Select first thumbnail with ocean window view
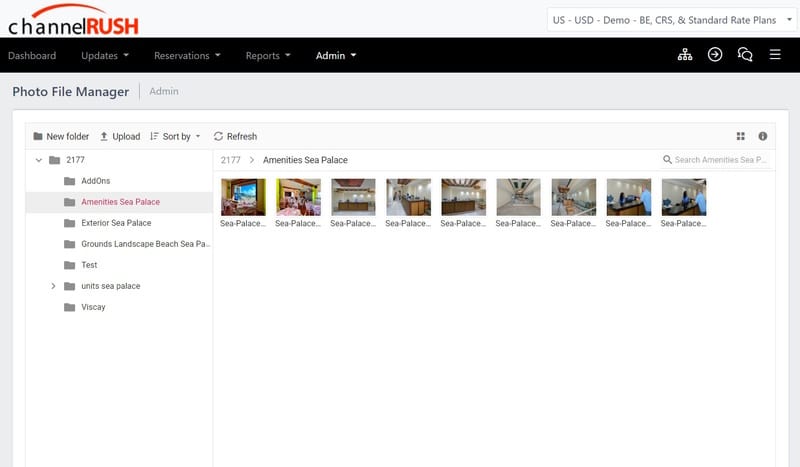800x467 pixels. pos(243,197)
